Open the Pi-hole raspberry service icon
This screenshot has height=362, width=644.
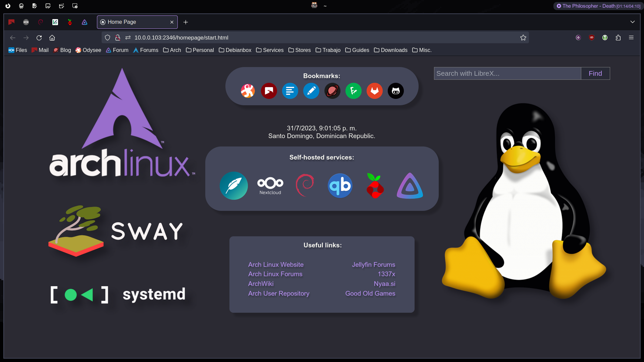coord(375,186)
